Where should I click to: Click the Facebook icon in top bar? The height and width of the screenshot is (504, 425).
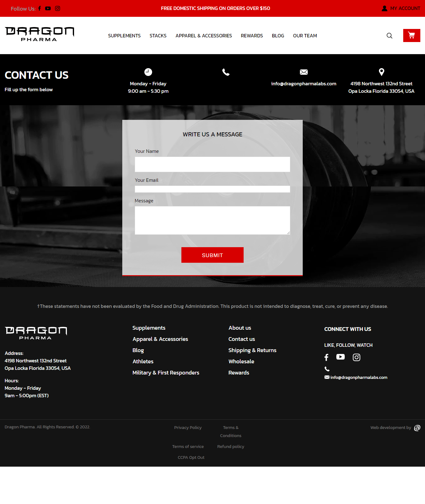tap(40, 8)
